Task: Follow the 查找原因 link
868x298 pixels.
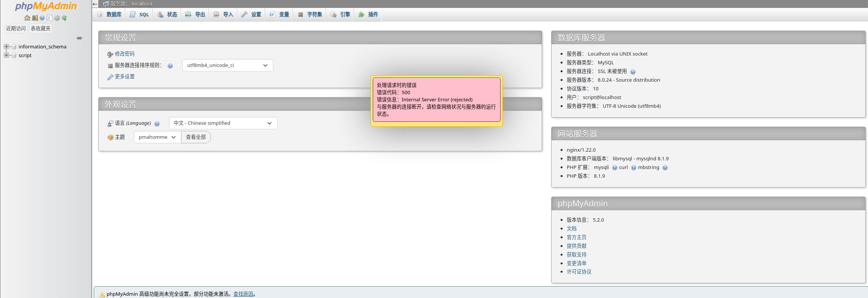Action: coord(243,294)
